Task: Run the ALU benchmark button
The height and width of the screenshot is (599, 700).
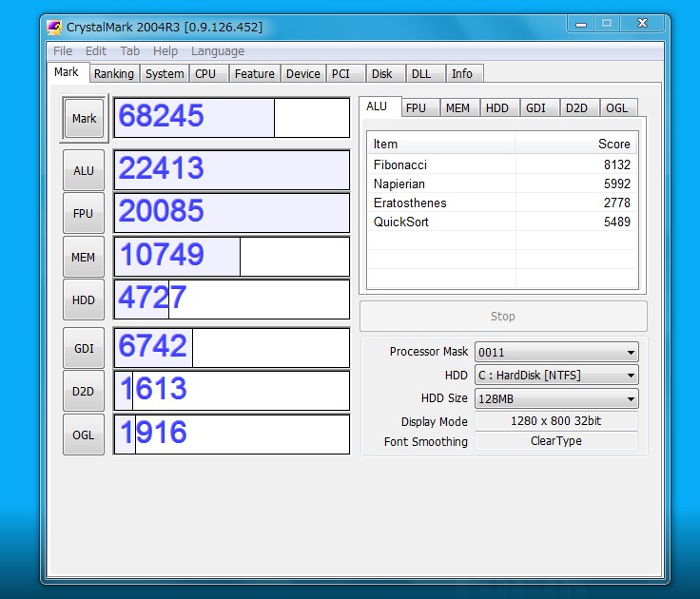Action: point(84,170)
